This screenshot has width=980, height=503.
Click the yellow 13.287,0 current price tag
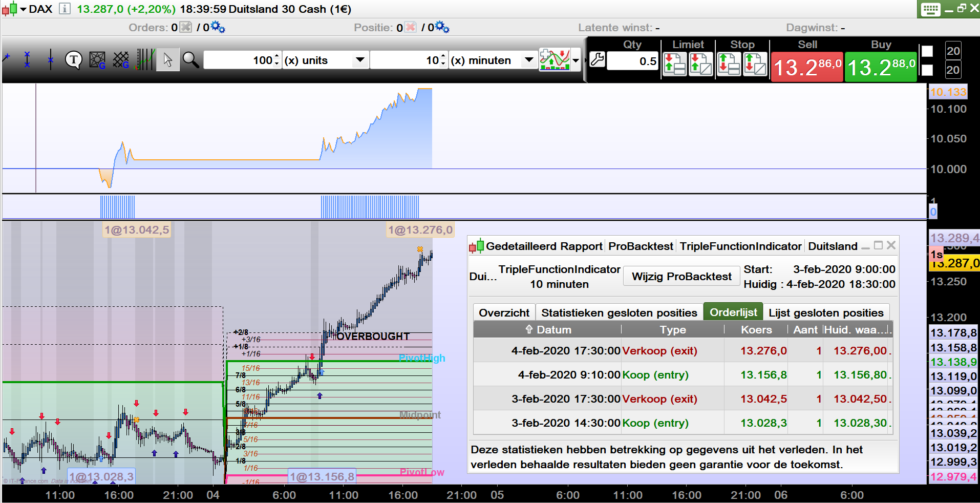click(954, 263)
